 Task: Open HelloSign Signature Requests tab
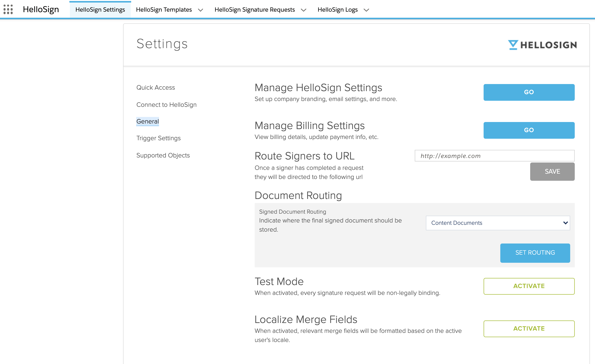(x=254, y=10)
